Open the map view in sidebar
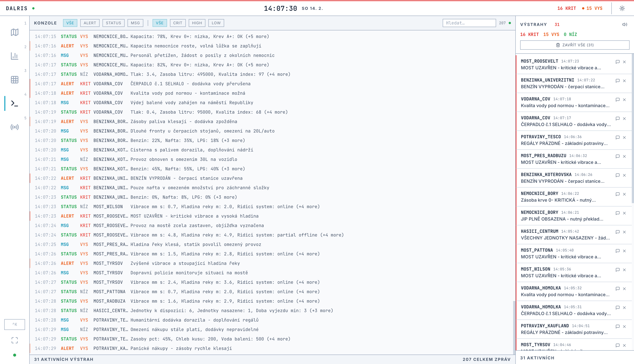The width and height of the screenshot is (634, 364). coord(14,32)
